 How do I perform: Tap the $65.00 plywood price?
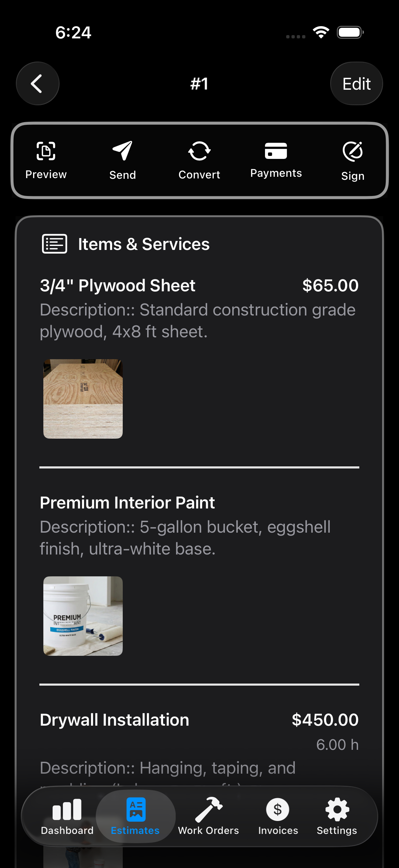330,286
